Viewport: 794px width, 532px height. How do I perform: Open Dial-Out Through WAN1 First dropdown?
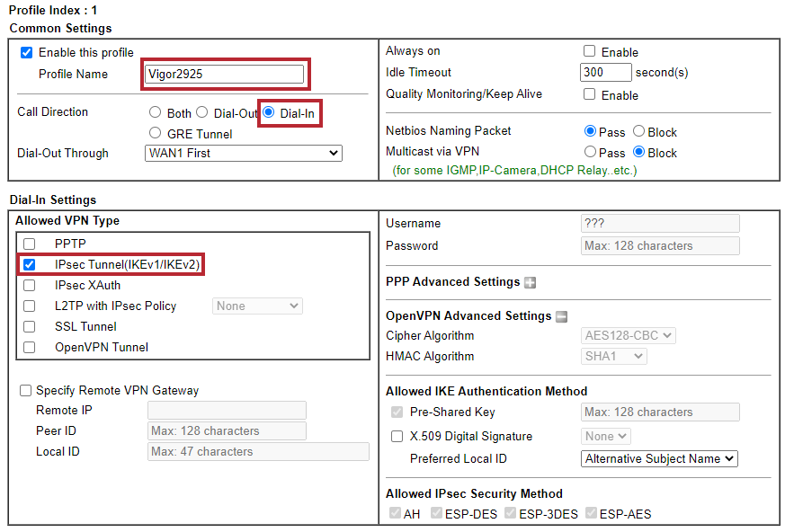244,154
